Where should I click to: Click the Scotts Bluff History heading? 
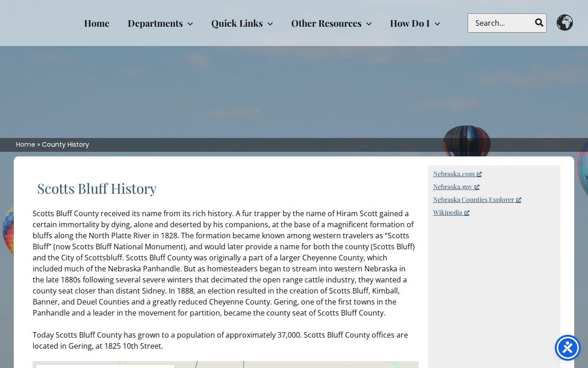point(97,189)
